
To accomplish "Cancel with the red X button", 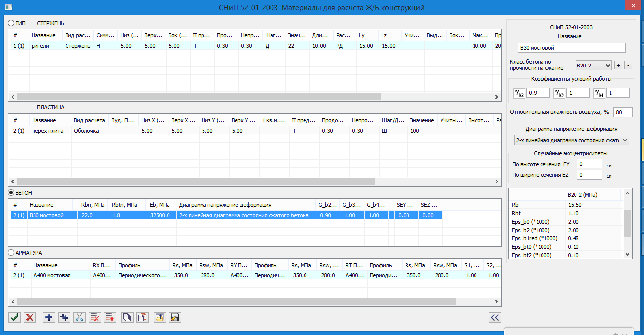I will [30, 317].
